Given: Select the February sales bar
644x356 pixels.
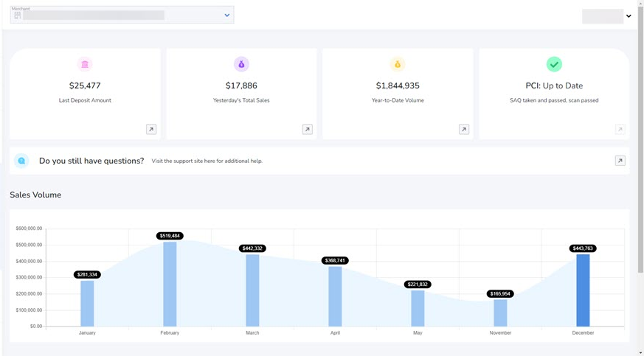Looking at the screenshot, I should (x=170, y=284).
